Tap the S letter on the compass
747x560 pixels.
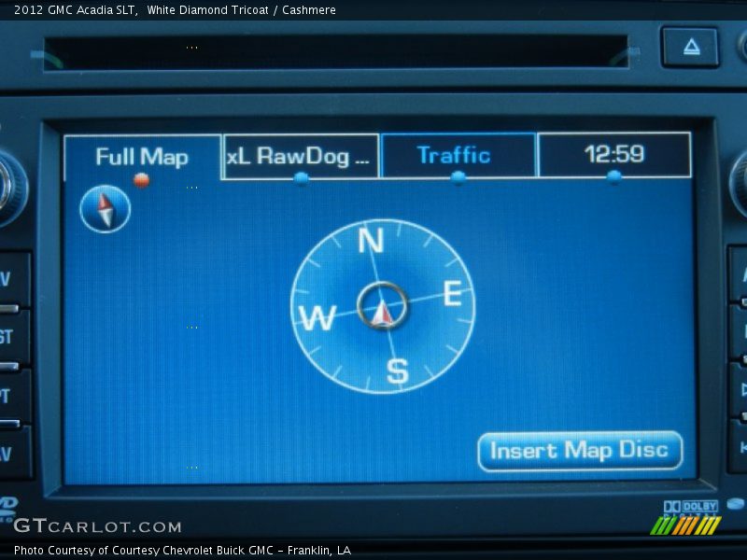tap(397, 371)
